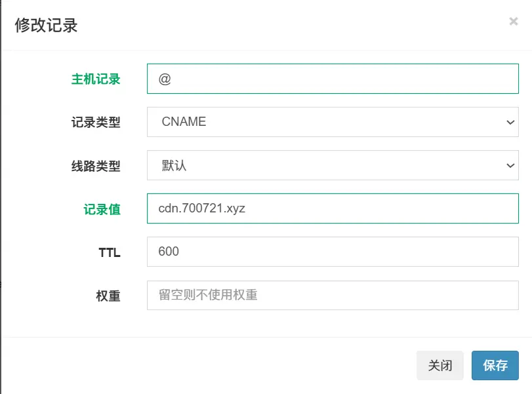Click the 记录类型 field label

point(96,123)
